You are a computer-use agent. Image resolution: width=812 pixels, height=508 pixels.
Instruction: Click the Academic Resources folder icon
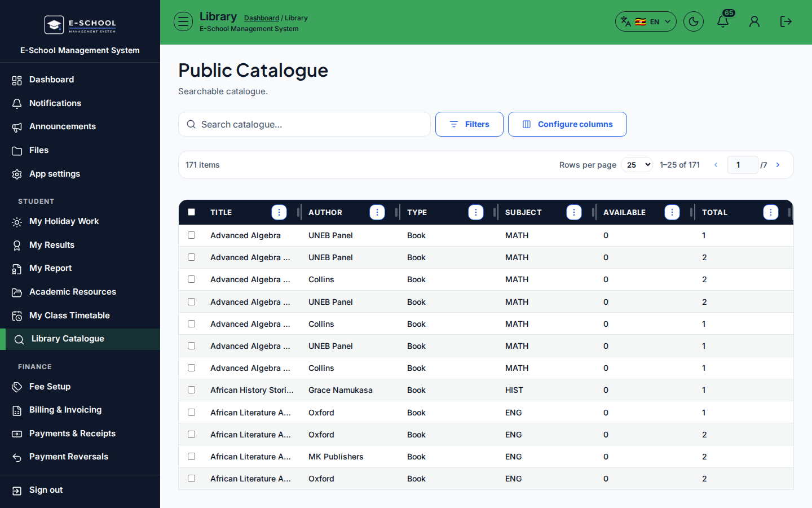pyautogui.click(x=17, y=292)
